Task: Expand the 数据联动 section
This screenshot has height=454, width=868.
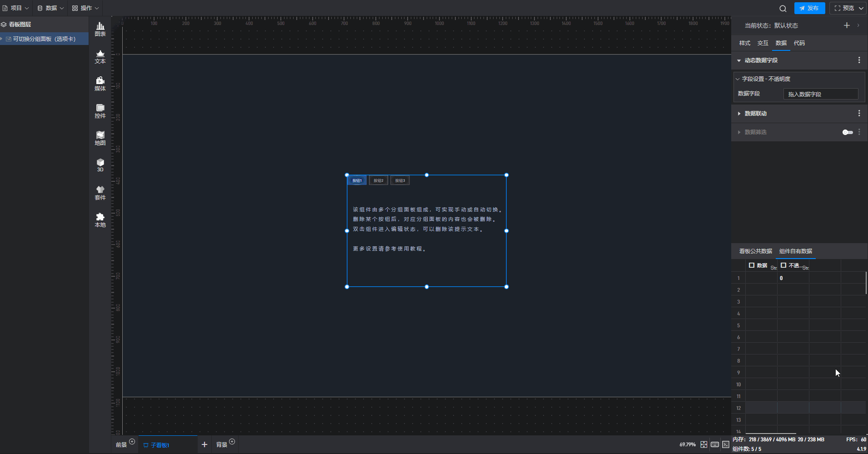Action: pyautogui.click(x=739, y=114)
